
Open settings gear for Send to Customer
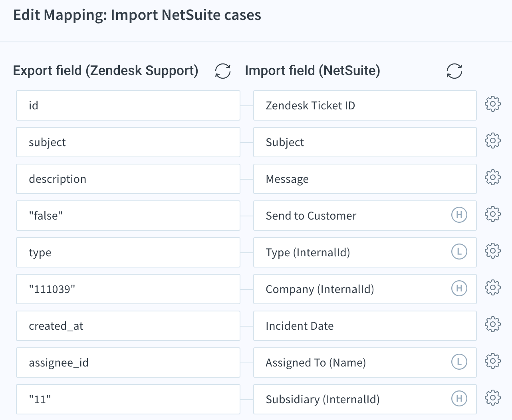[493, 214]
